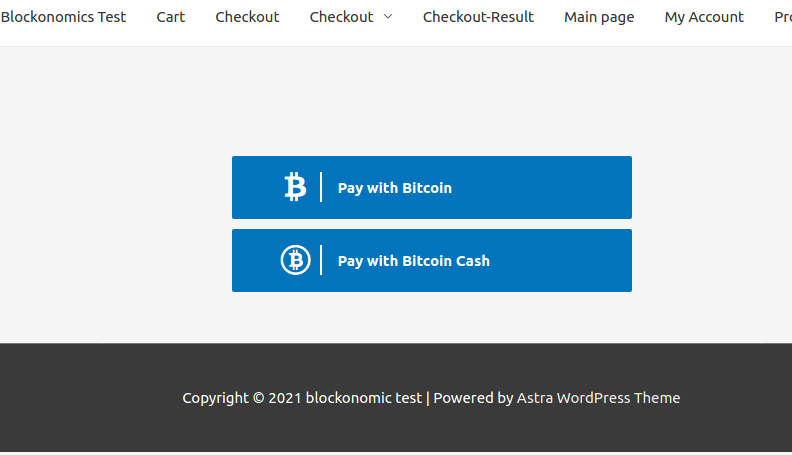
Task: Open the first Checkout menu item
Action: tap(247, 17)
